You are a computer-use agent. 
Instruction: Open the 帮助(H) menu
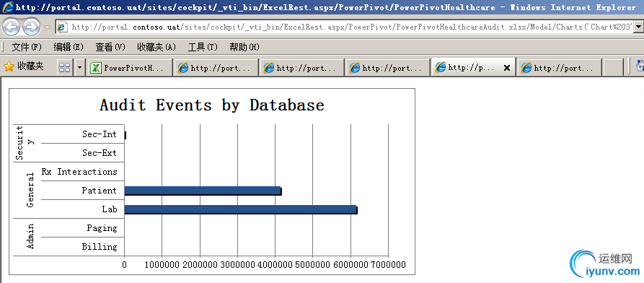coord(244,48)
